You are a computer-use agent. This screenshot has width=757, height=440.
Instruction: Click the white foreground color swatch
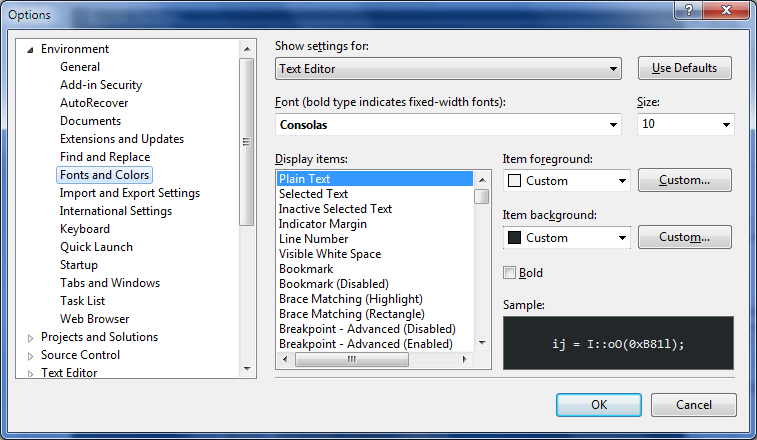[x=515, y=181]
